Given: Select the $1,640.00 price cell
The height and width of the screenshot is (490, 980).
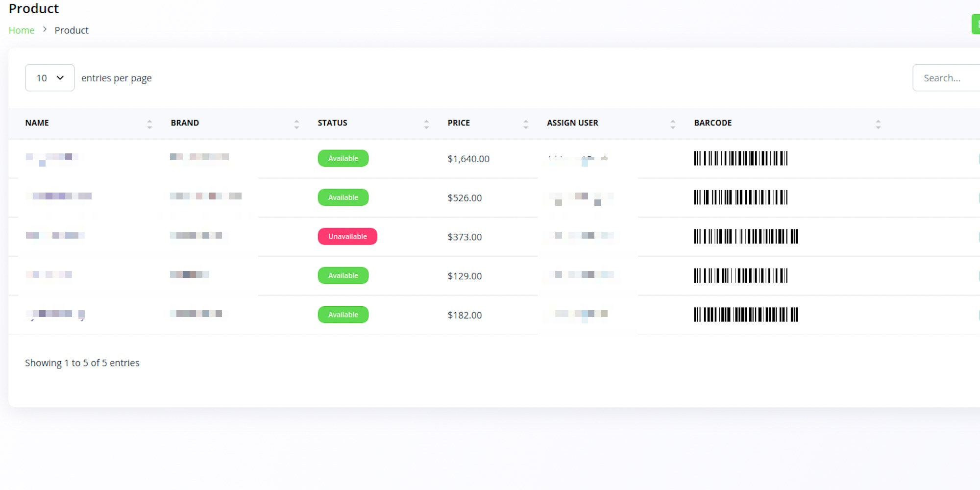Looking at the screenshot, I should coord(468,159).
